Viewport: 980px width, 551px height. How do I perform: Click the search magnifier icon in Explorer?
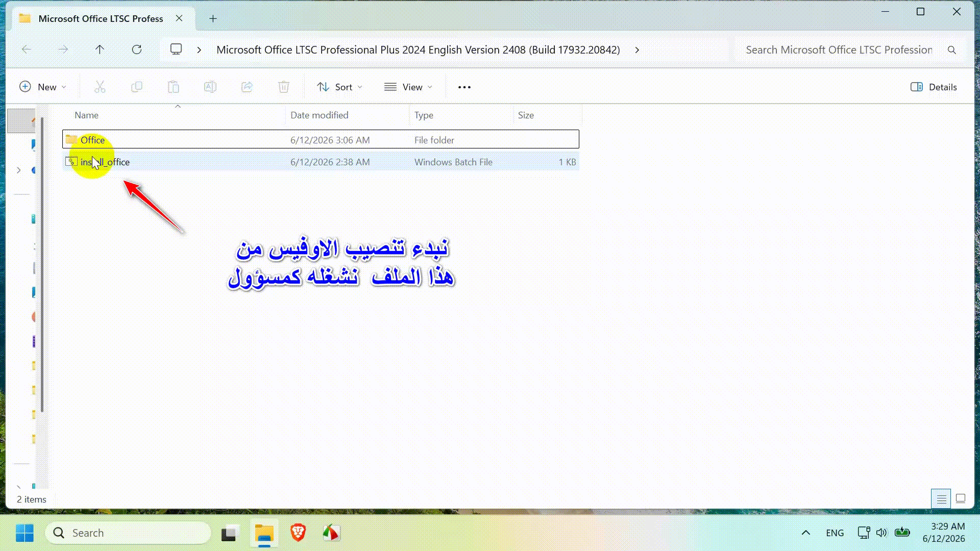click(x=952, y=50)
